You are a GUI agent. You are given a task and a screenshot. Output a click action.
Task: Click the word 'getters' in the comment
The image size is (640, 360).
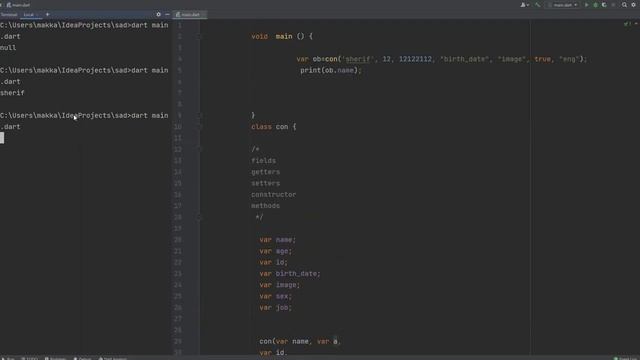pyautogui.click(x=265, y=172)
